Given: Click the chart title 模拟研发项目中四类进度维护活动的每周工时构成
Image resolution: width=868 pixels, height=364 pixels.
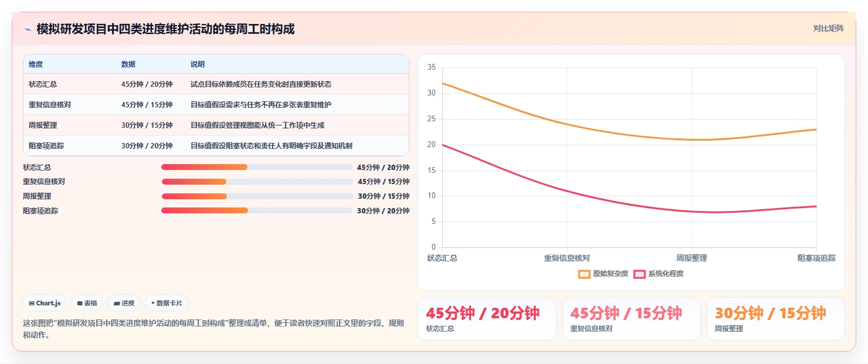Looking at the screenshot, I should click(x=165, y=29).
